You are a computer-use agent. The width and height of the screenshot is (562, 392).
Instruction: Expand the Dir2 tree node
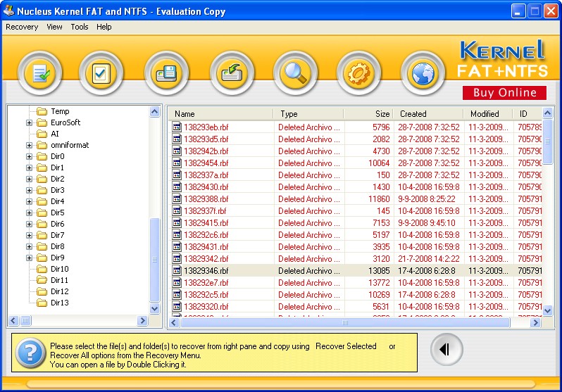point(29,179)
